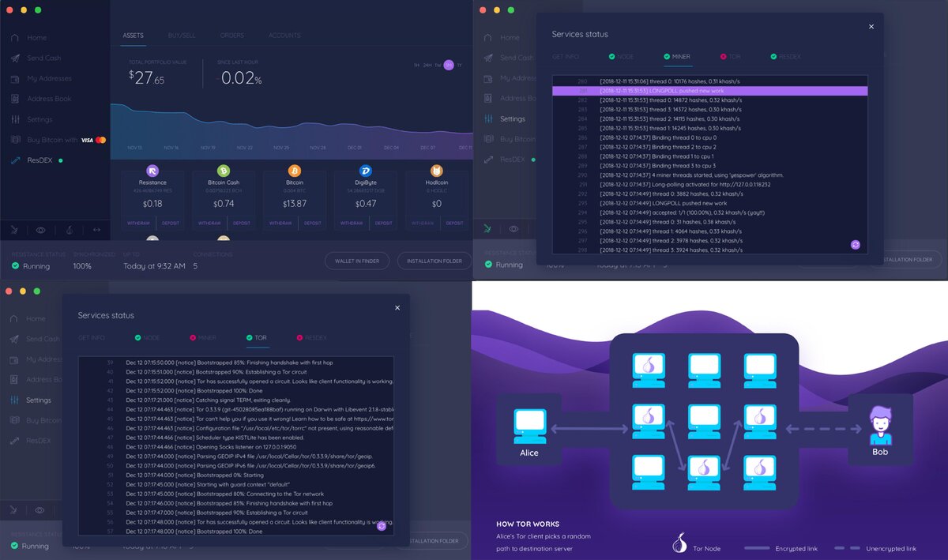Set chart range to 1W
The image size is (948, 560).
click(x=438, y=65)
